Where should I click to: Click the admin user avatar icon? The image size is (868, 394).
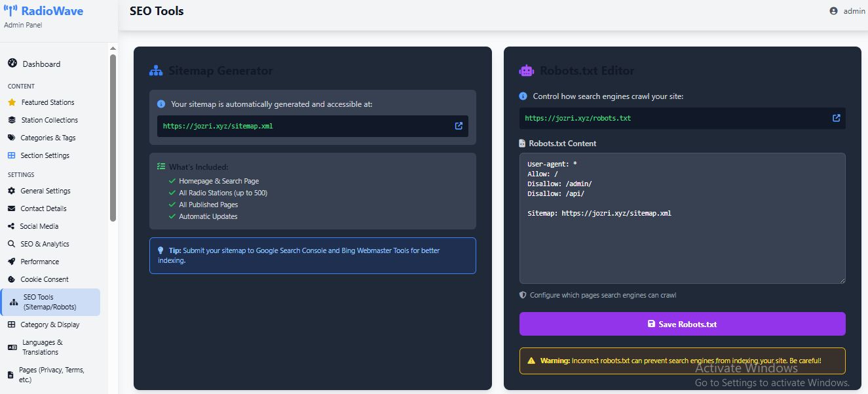pos(833,11)
